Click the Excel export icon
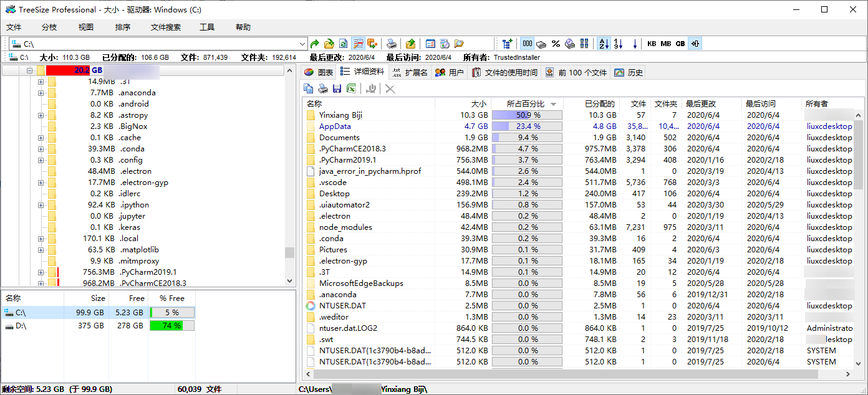 (x=351, y=89)
